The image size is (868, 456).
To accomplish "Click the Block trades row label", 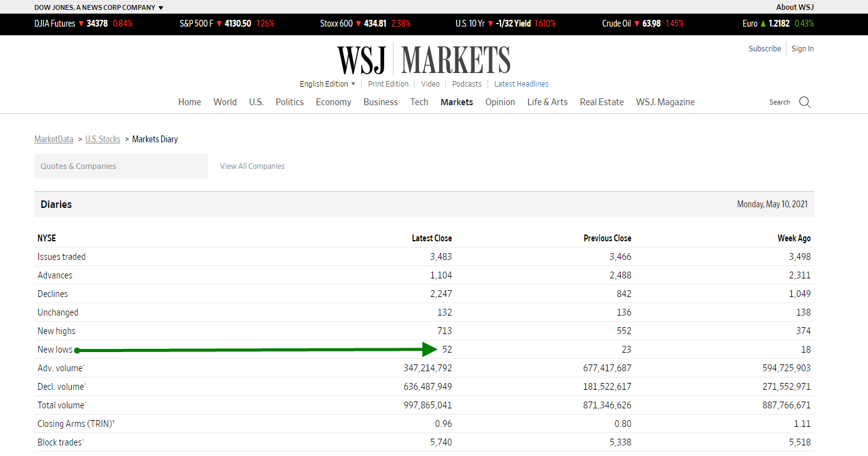I will point(59,442).
